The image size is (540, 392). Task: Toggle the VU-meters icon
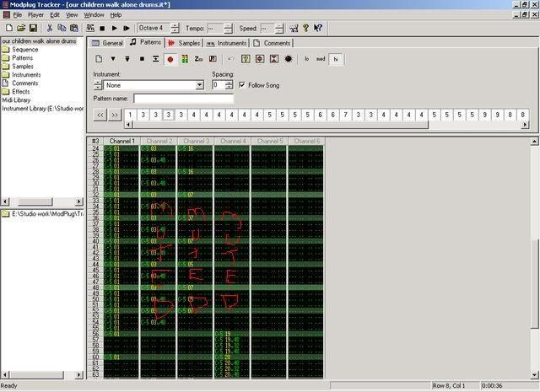pos(185,59)
